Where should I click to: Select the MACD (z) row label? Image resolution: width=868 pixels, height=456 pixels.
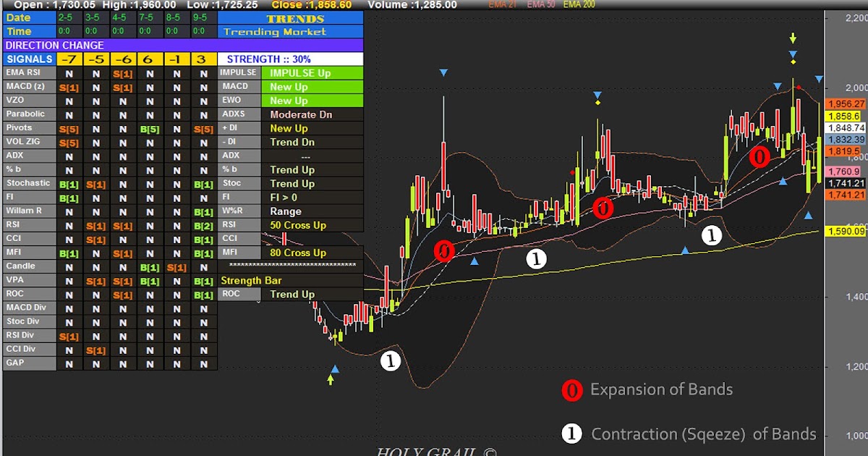(29, 87)
